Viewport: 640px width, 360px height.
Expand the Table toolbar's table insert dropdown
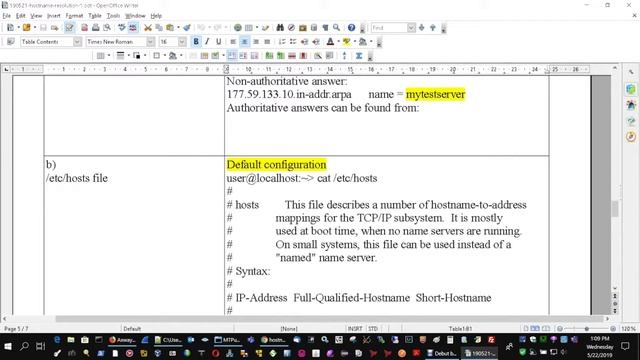coord(109,56)
